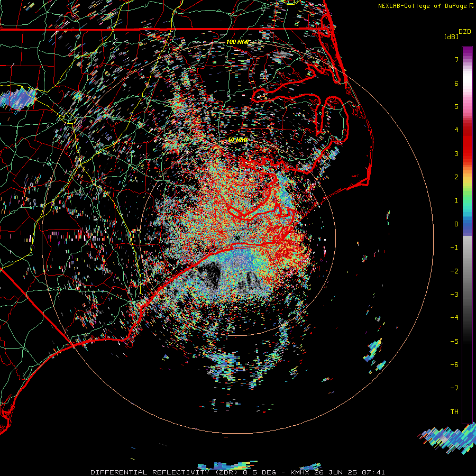Click the 100 NMI range ring label
This screenshot has width=476, height=476.
pyautogui.click(x=237, y=42)
